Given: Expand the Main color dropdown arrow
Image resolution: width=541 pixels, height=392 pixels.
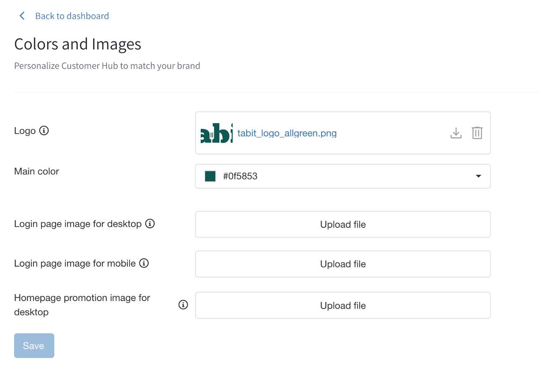Looking at the screenshot, I should [478, 176].
